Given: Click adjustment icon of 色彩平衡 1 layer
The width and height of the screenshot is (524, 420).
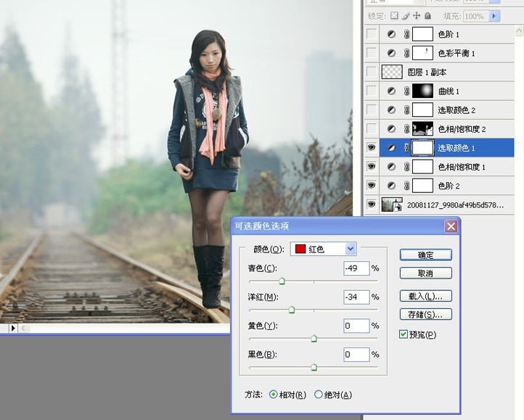Looking at the screenshot, I should pyautogui.click(x=391, y=53).
